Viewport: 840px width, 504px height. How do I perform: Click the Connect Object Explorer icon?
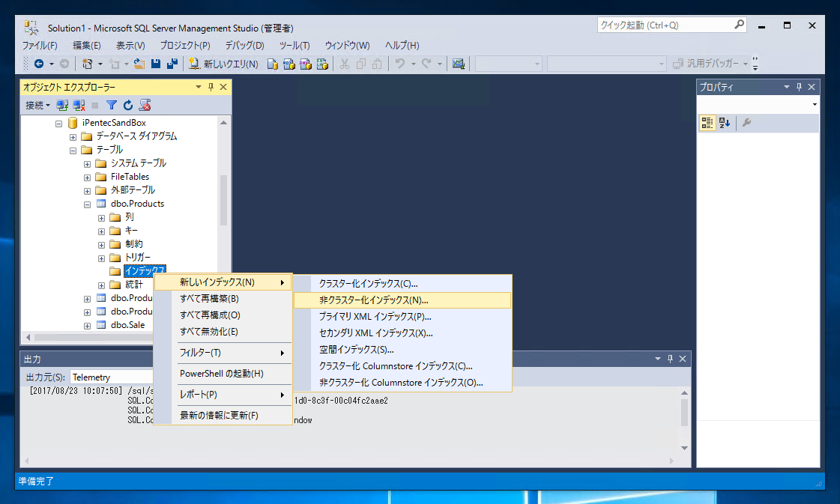coord(63,106)
